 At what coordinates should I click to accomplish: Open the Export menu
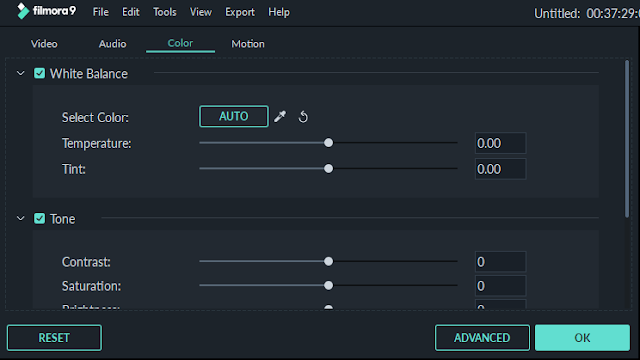[240, 12]
